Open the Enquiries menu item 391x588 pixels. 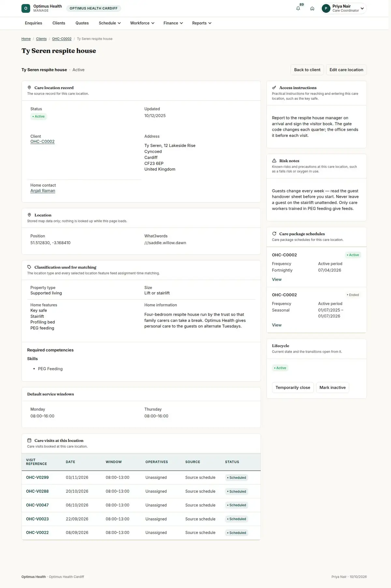click(34, 23)
